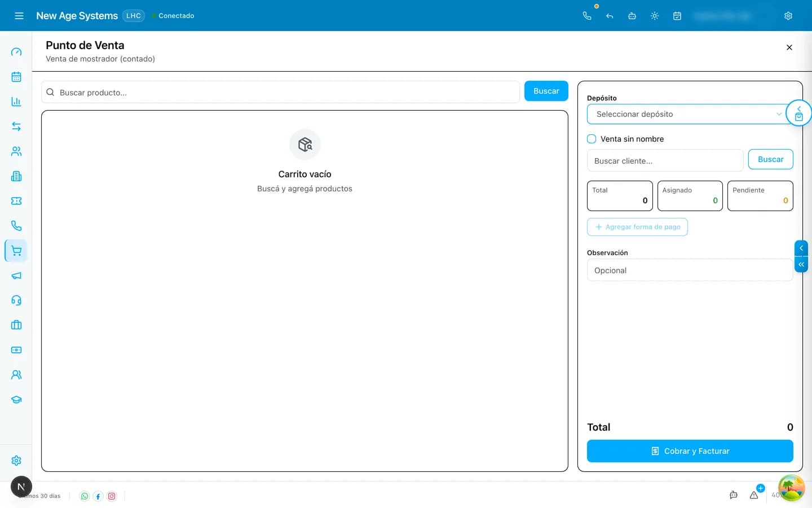The image size is (812, 508).
Task: Close the Punto de Venta panel
Action: (x=789, y=47)
